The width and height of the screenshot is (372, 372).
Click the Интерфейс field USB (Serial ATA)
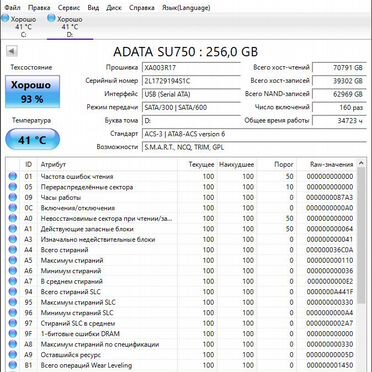click(x=191, y=94)
